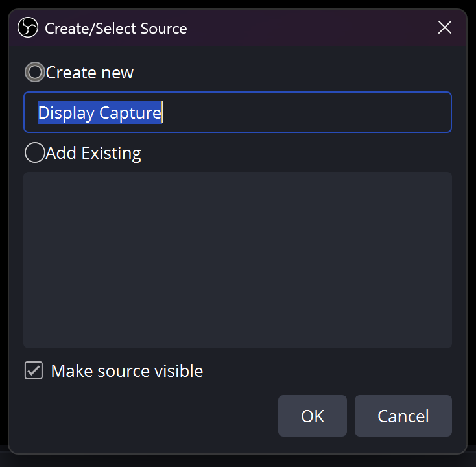Viewport: 476px width, 467px height.
Task: Click the OBS logo icon in title bar
Action: tap(28, 28)
